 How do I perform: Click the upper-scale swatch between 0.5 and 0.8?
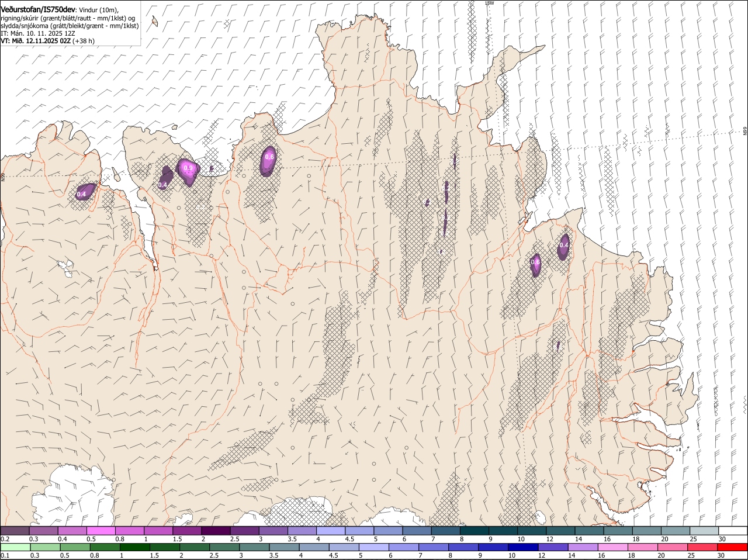tap(101, 531)
